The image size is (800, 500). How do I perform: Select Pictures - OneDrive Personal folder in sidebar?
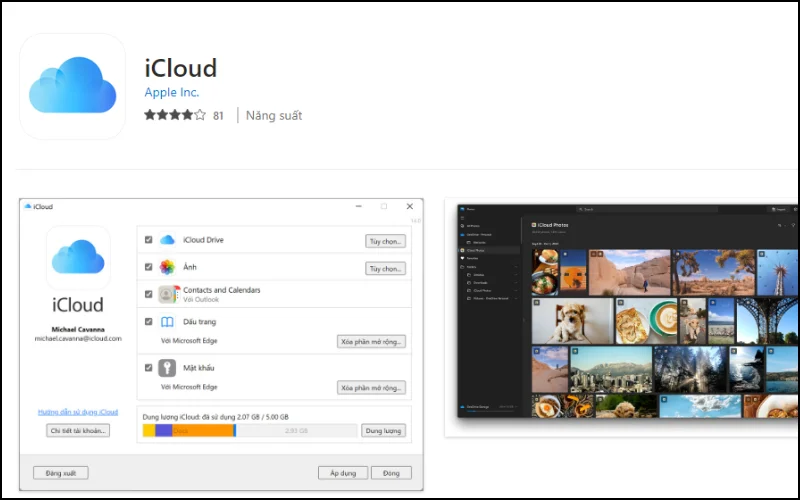488,298
